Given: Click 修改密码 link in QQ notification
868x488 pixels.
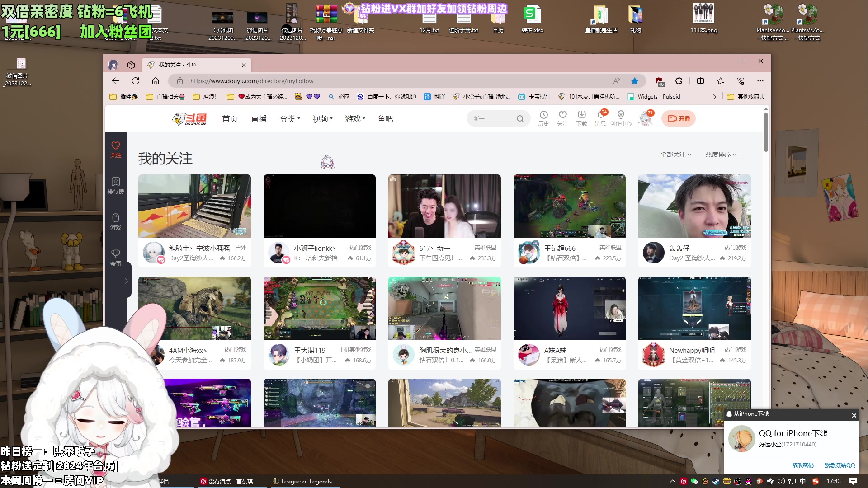Looking at the screenshot, I should [x=802, y=465].
